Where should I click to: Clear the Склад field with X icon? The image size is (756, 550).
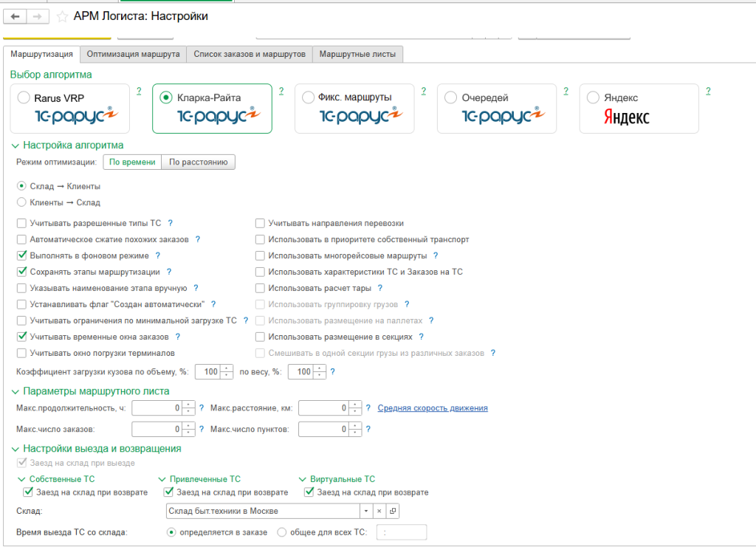(x=379, y=511)
